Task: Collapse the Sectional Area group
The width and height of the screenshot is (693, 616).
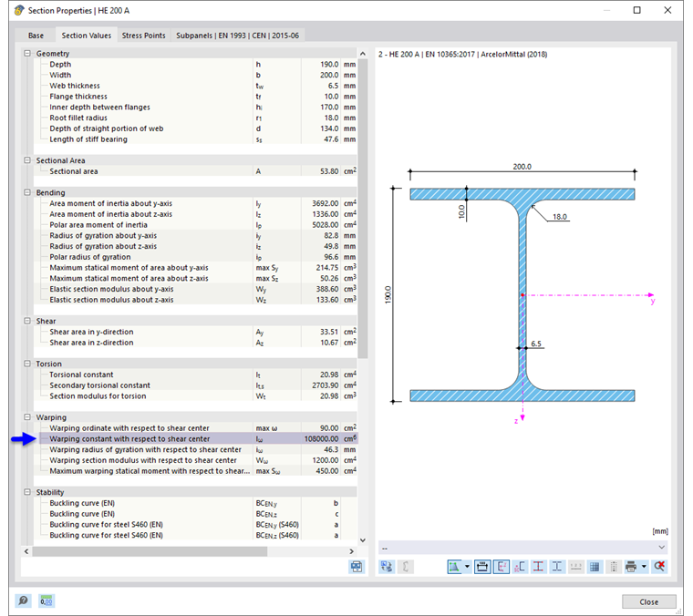Action: [x=27, y=160]
